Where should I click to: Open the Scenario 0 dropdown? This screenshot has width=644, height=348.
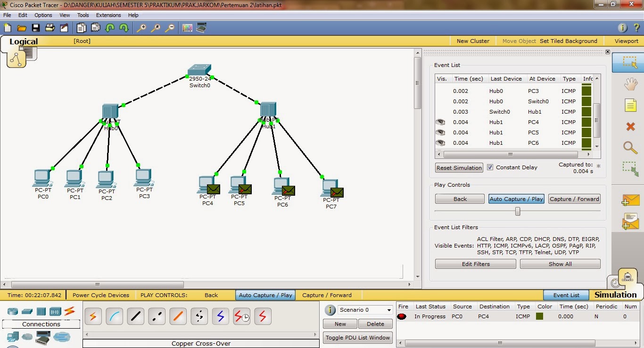365,310
